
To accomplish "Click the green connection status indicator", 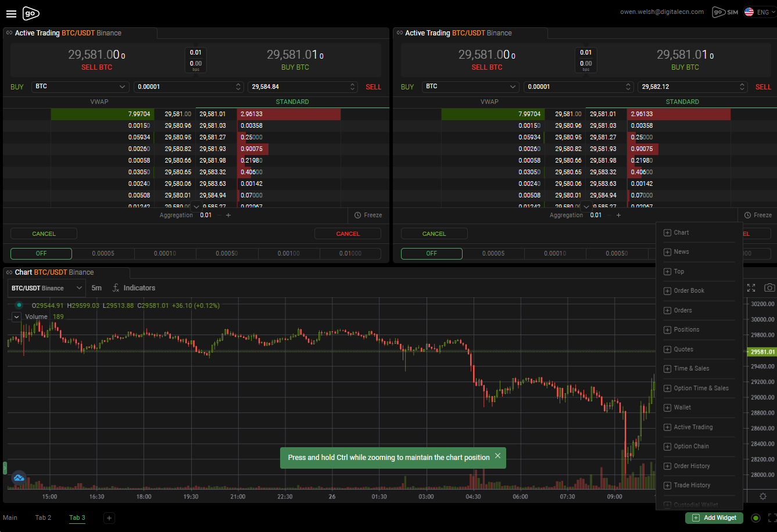I will coord(755,518).
